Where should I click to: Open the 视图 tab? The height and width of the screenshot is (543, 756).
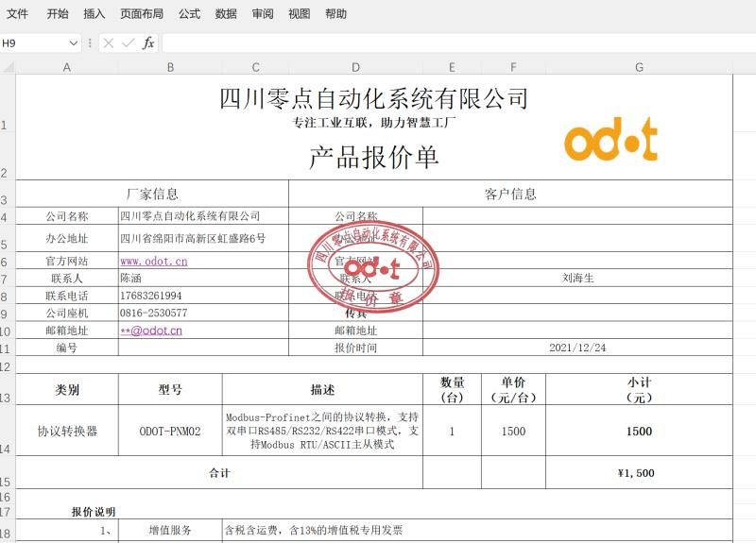point(300,14)
